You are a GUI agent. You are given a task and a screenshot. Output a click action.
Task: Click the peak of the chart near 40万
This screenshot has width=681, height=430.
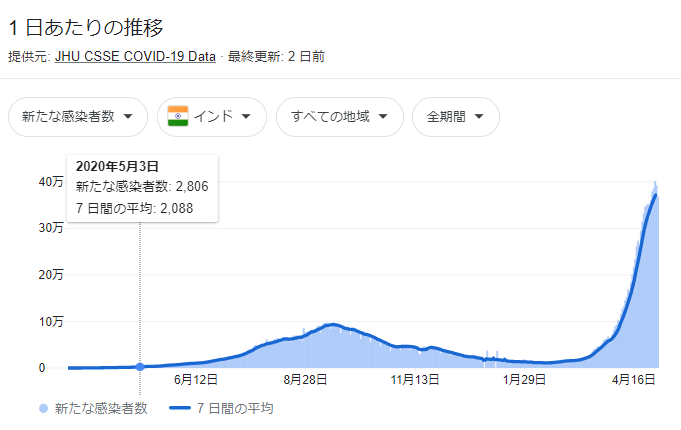pyautogui.click(x=656, y=185)
